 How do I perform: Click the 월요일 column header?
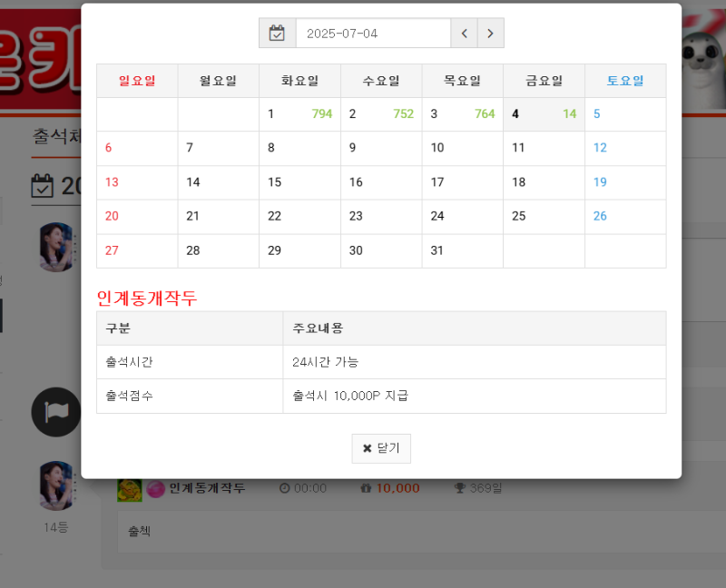[x=219, y=81]
